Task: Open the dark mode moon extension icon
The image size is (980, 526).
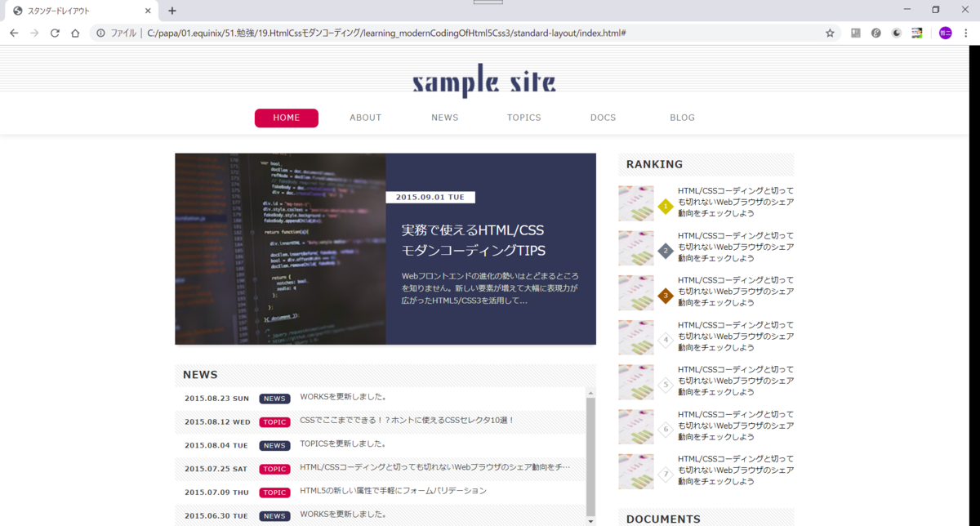Action: (x=896, y=33)
